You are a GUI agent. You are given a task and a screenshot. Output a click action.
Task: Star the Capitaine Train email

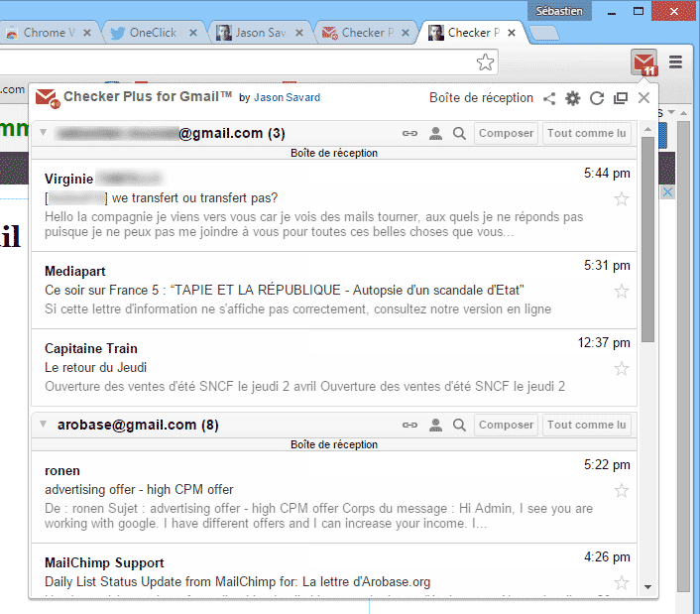622,368
